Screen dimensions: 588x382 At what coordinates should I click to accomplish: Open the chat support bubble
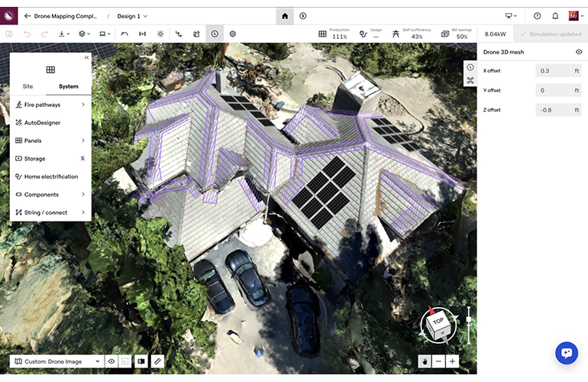pyautogui.click(x=567, y=353)
